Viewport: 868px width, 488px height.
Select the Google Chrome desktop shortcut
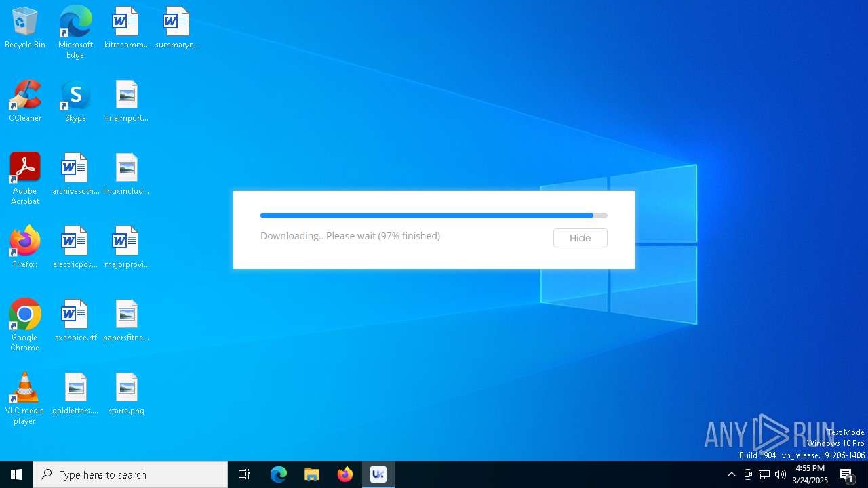coord(25,325)
